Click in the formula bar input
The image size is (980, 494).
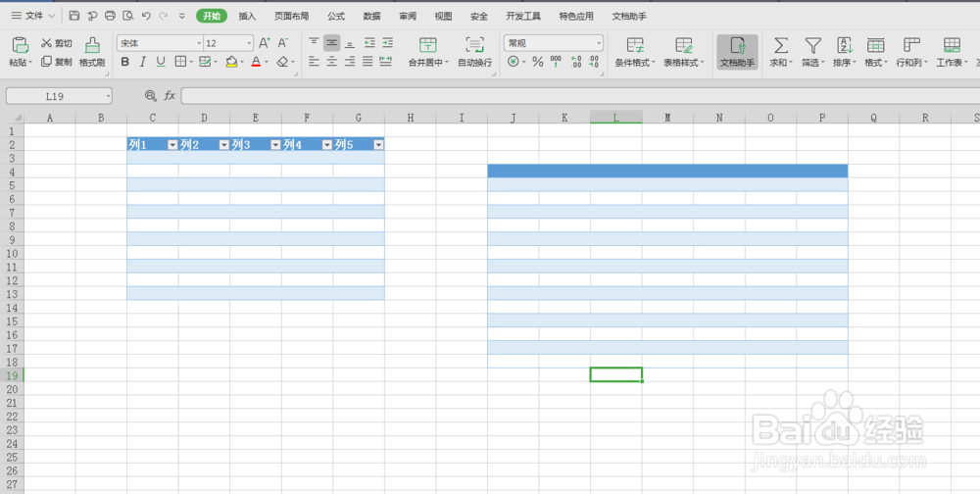click(x=580, y=96)
